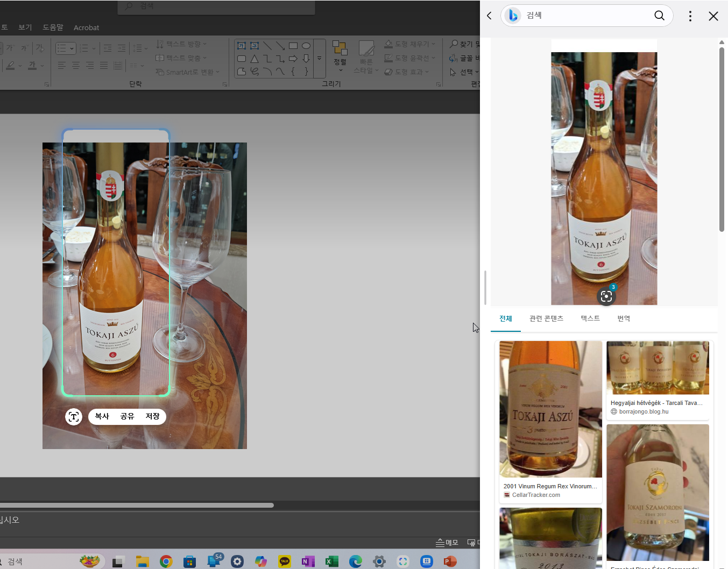Select the 전체 results tab
Image resolution: width=728 pixels, height=569 pixels.
[506, 318]
